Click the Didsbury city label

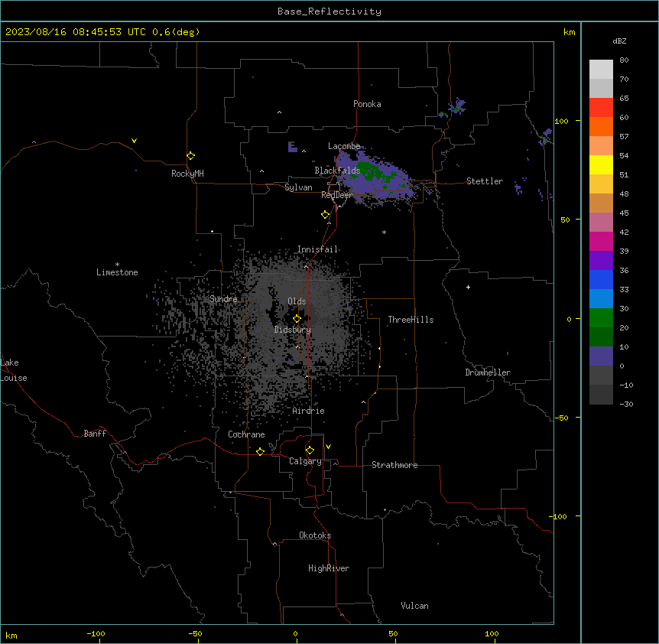tap(293, 330)
